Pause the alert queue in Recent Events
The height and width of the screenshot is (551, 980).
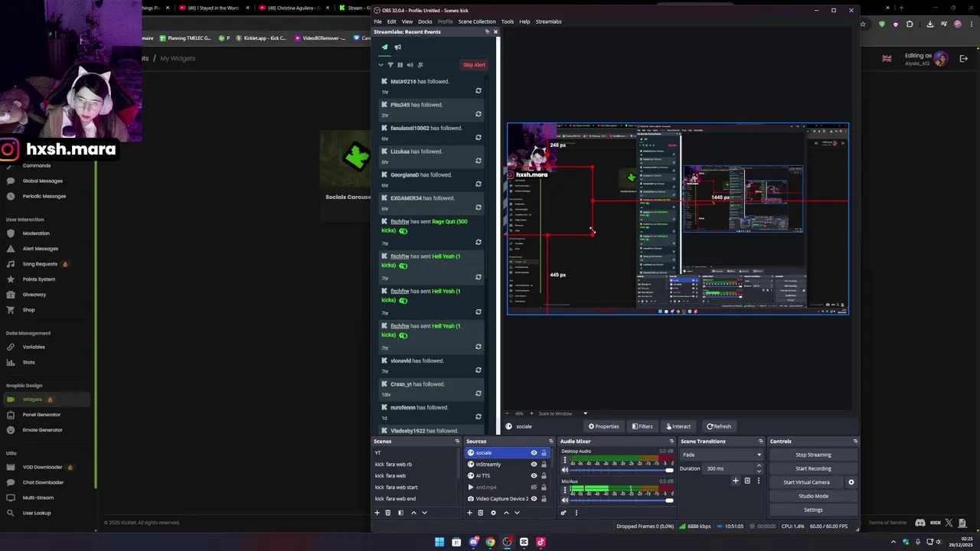tap(400, 65)
